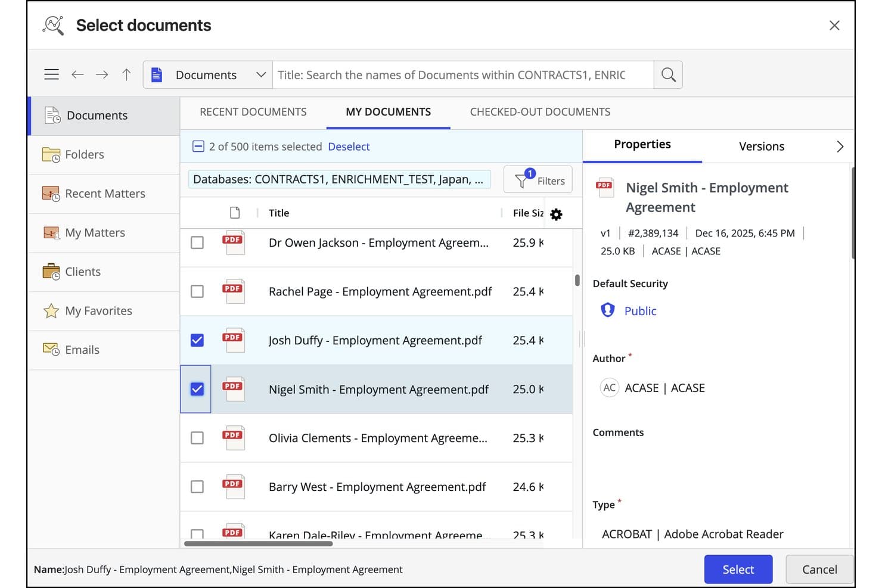This screenshot has height=588, width=882.
Task: Click the Public security link
Action: coord(640,311)
